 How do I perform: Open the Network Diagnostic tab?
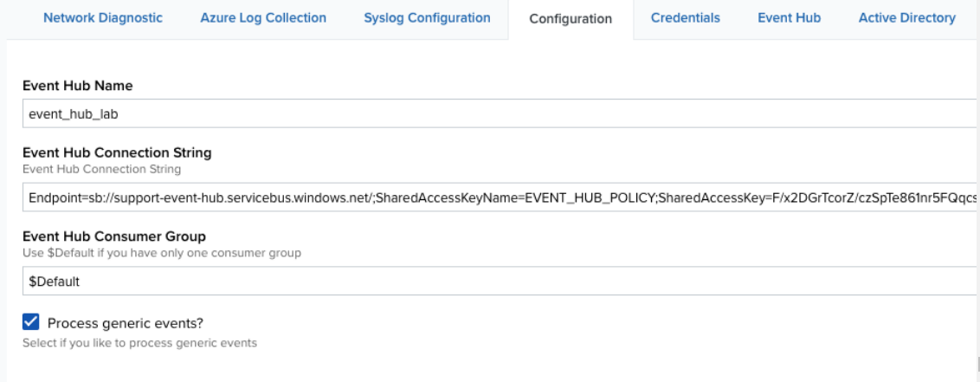(103, 18)
